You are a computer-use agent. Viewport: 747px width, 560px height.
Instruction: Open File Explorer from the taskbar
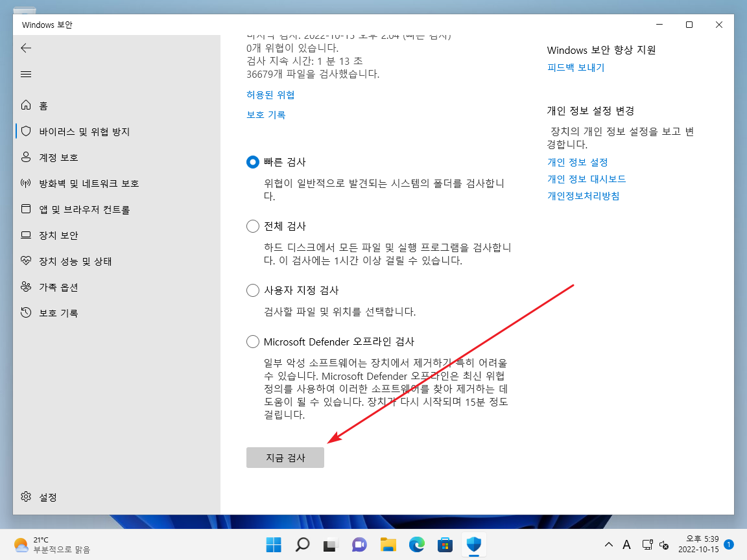(388, 544)
